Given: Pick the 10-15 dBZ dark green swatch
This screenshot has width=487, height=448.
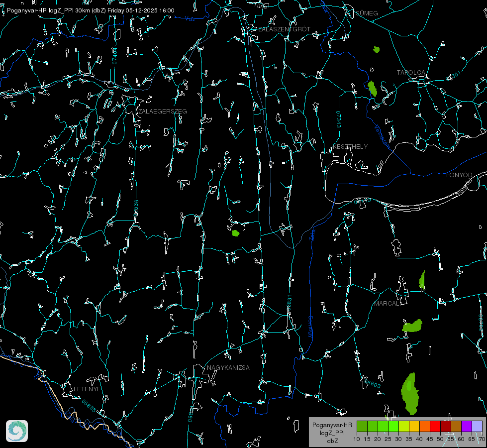Looking at the screenshot, I should click(x=362, y=426).
